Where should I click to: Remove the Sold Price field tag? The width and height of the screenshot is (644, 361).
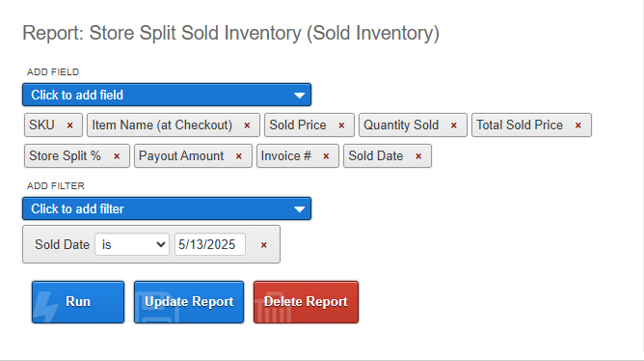click(341, 125)
